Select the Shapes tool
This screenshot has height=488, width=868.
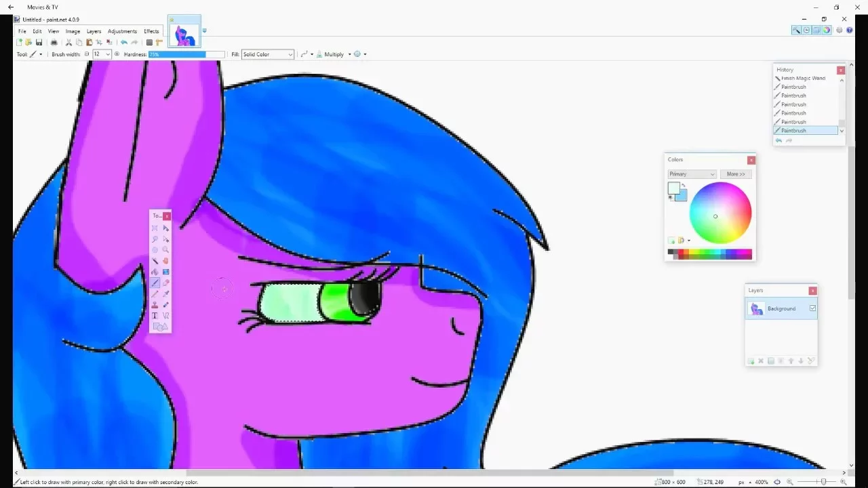pos(160,327)
